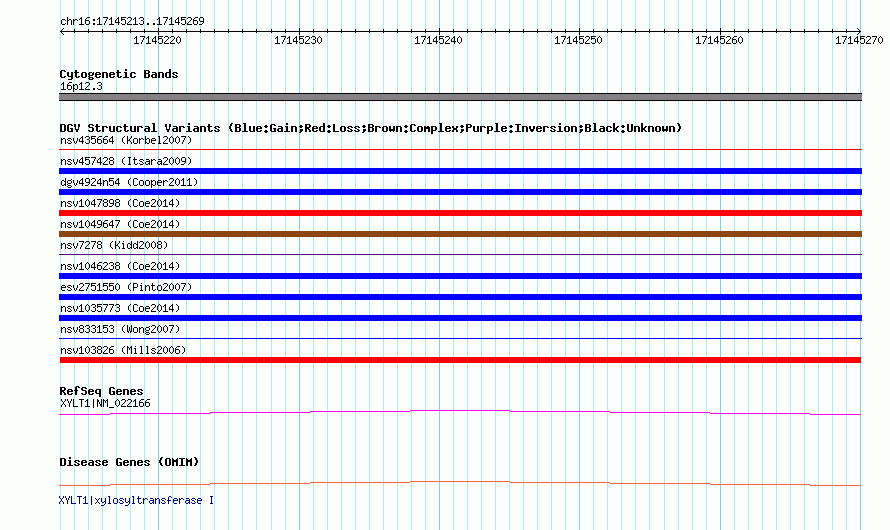The image size is (890, 530).
Task: Click the blue nsv1046238 gain bar
Action: coord(460,276)
